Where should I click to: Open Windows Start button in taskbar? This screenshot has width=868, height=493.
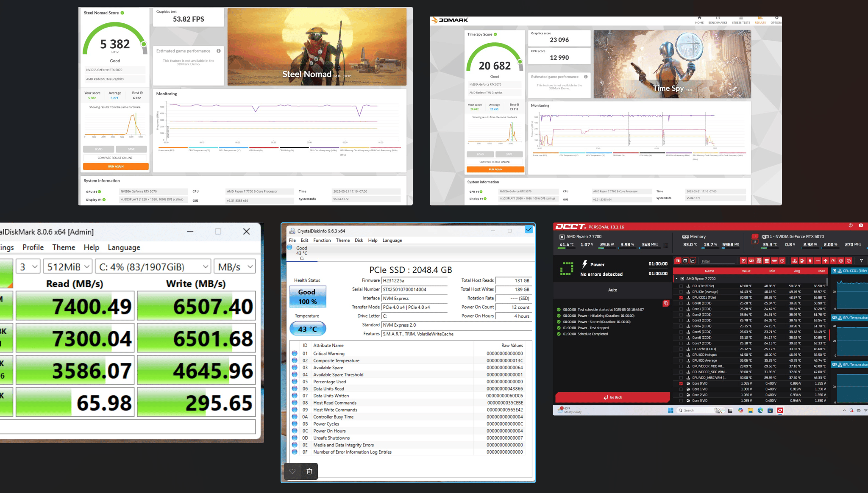point(670,410)
